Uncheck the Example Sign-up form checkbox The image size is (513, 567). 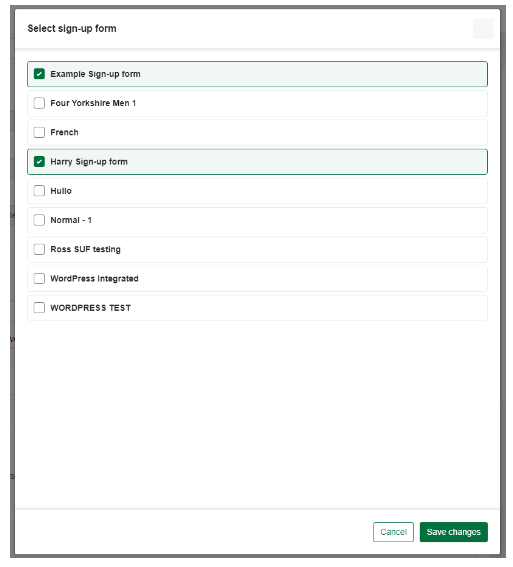tap(39, 74)
